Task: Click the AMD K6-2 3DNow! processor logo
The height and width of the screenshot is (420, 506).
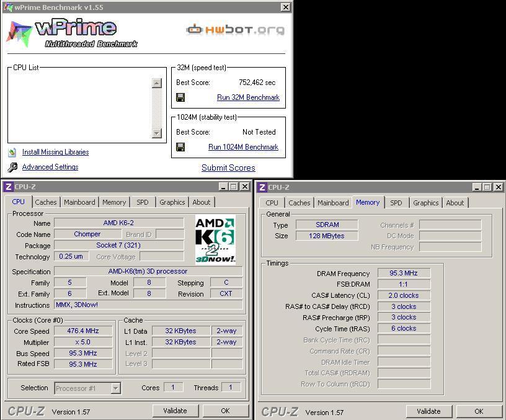Action: pos(215,239)
